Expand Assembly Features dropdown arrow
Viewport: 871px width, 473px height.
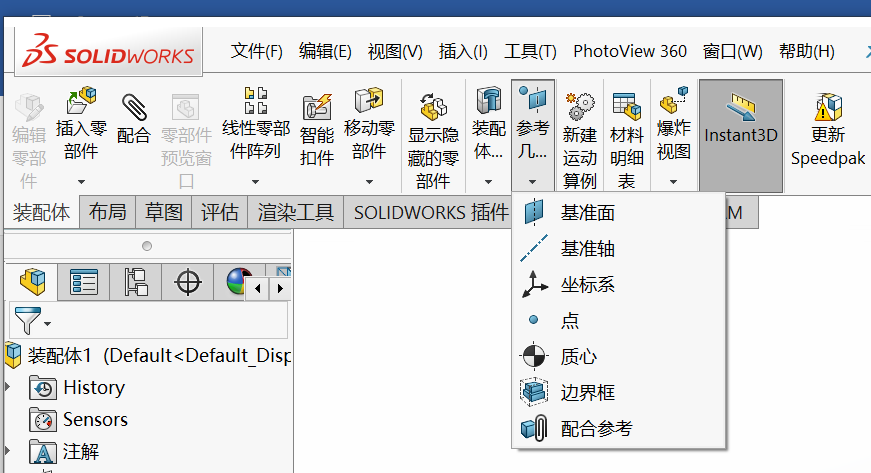489,182
